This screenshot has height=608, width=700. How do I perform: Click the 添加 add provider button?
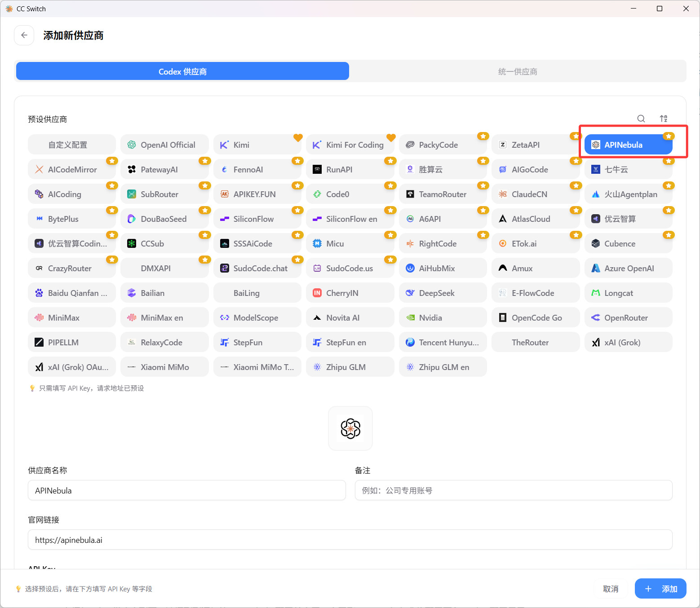coord(660,589)
